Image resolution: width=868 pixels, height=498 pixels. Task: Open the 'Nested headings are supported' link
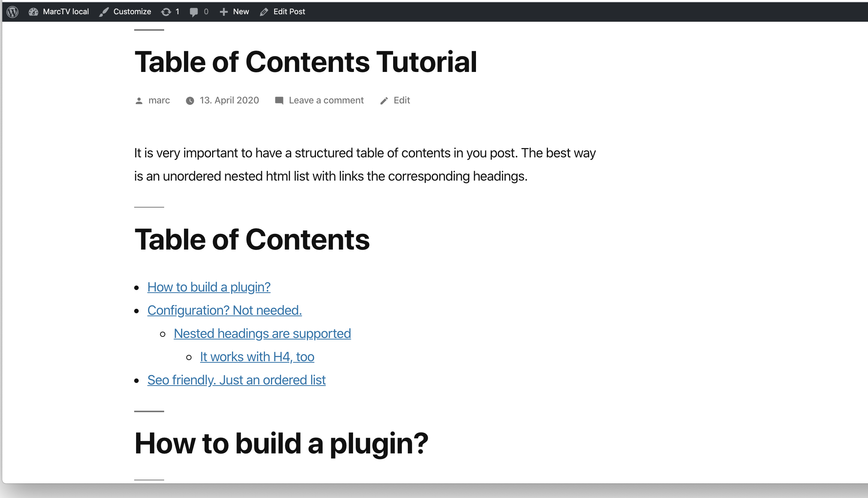262,333
